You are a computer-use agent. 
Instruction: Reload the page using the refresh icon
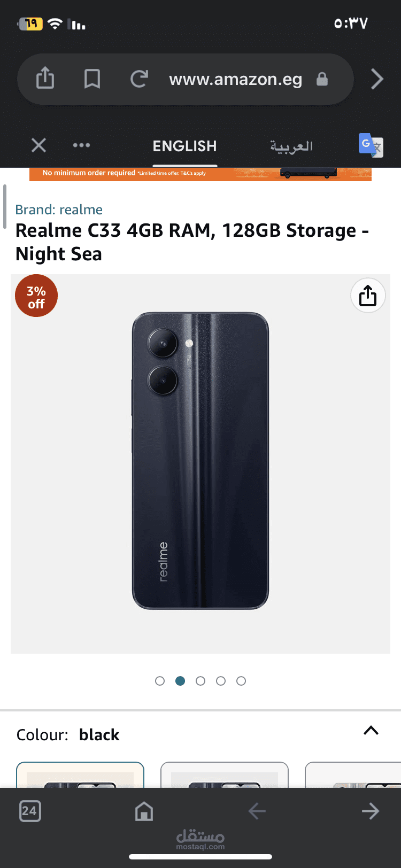[x=139, y=79]
